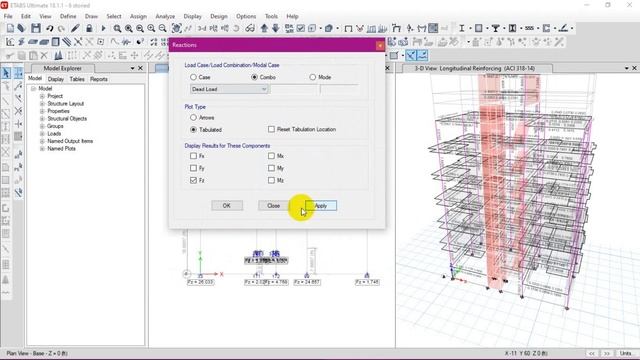640x360 pixels.
Task: Click OK in Reactions dialog
Action: click(227, 206)
